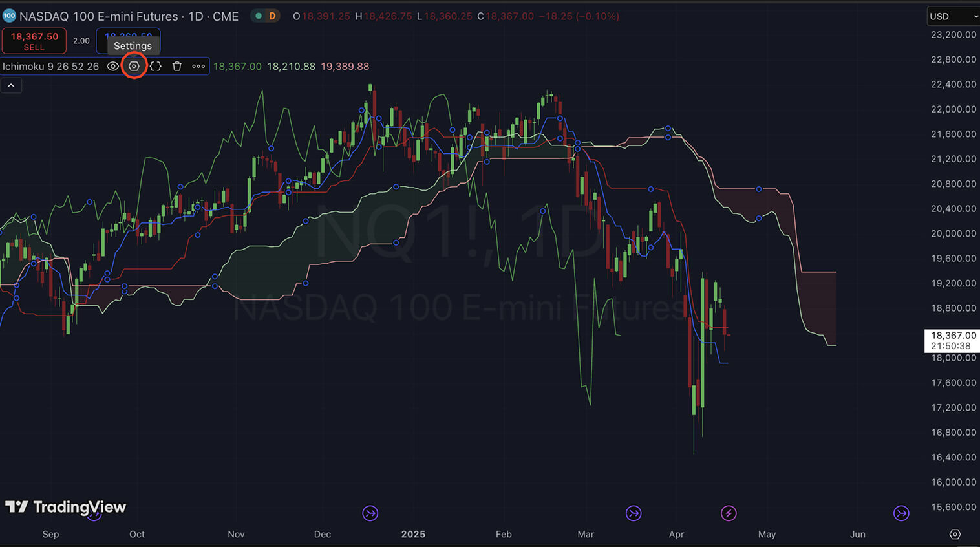
Task: Click the event marker near June
Action: pos(901,513)
